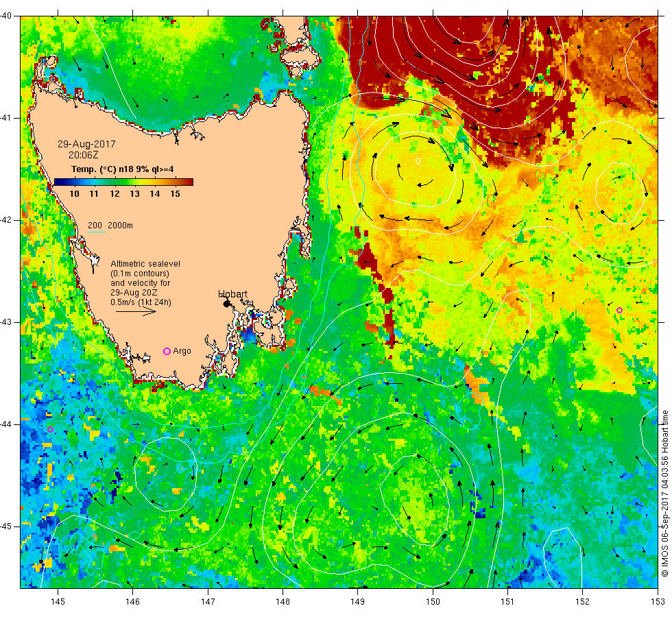Click the Argo float marker near 145E 44S
672x617 pixels.
click(50, 429)
